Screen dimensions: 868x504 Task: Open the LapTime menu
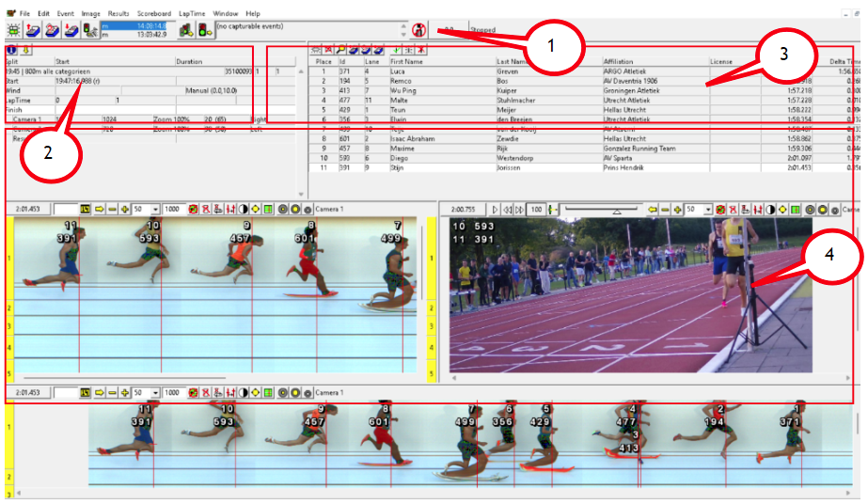195,14
